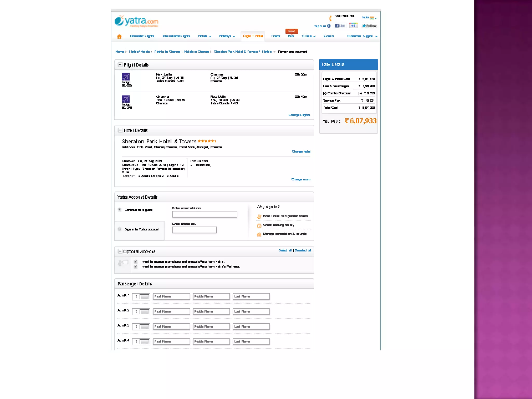Click the orange Home icon
Image resolution: width=532 pixels, height=399 pixels.
click(119, 36)
